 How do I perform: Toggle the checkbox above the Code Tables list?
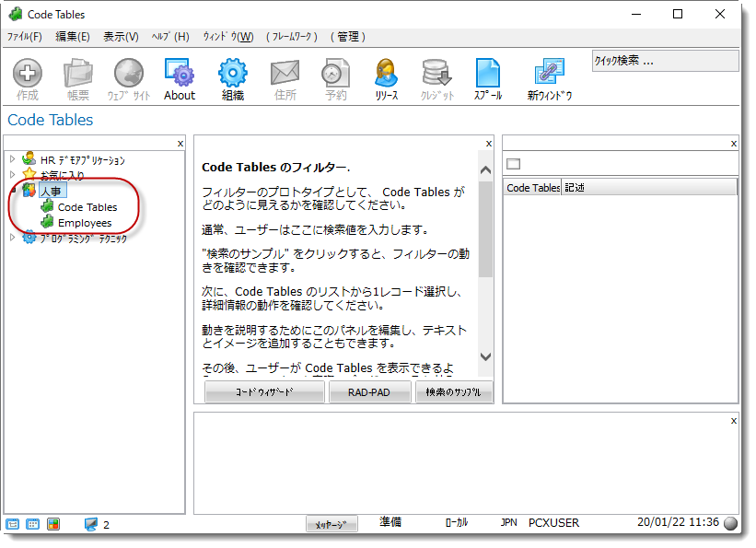click(514, 164)
